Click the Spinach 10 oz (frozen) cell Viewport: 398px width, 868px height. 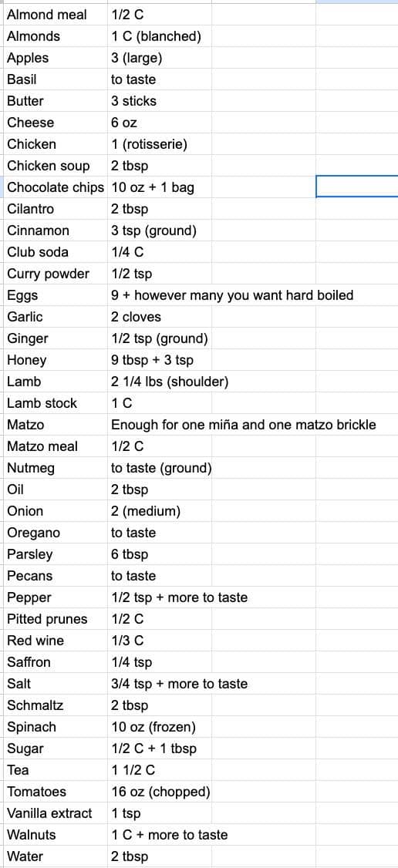tap(160, 727)
